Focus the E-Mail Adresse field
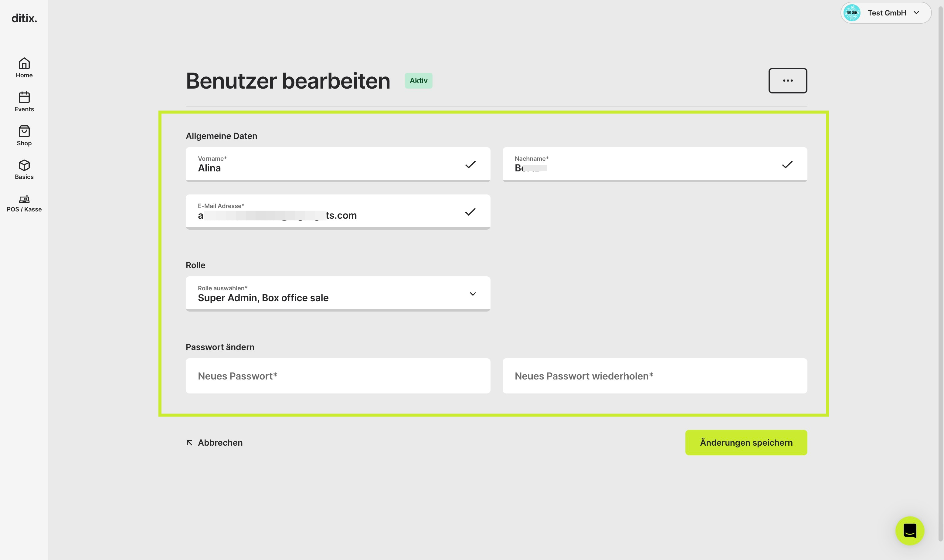 [338, 212]
